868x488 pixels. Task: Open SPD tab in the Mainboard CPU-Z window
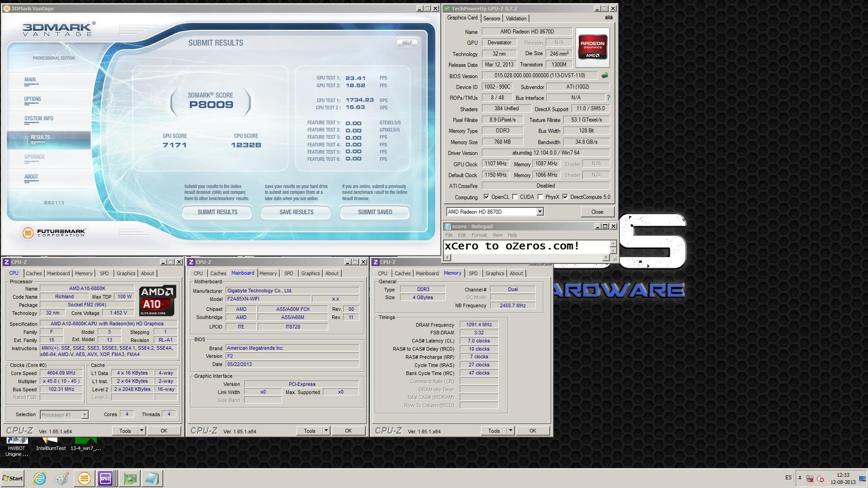pyautogui.click(x=289, y=273)
